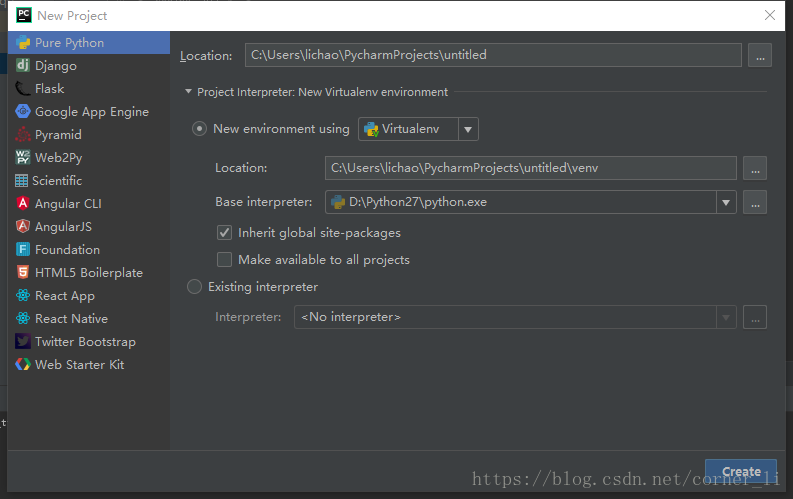The image size is (793, 499).
Task: Click the No interpreter combo box
Action: (x=515, y=317)
